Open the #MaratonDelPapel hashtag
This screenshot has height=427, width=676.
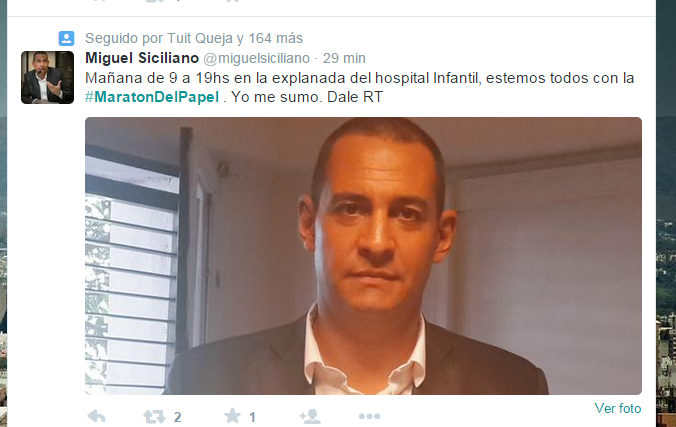152,97
